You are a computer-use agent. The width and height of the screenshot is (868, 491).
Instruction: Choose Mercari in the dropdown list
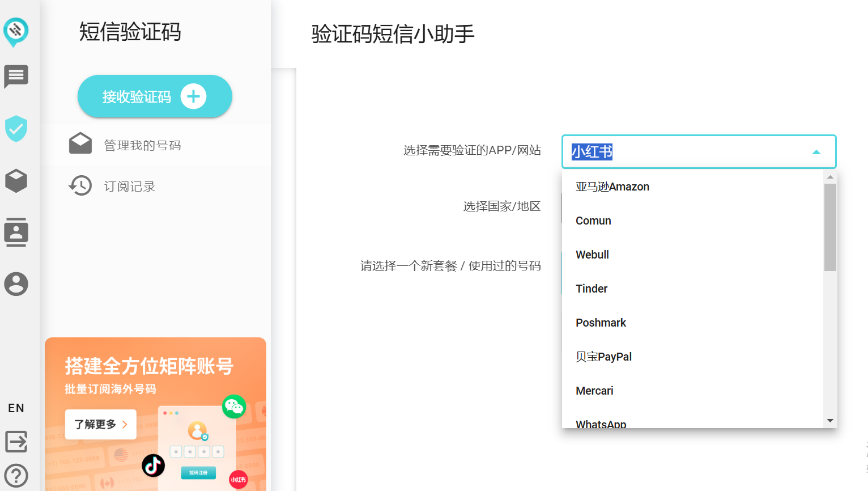(x=692, y=391)
